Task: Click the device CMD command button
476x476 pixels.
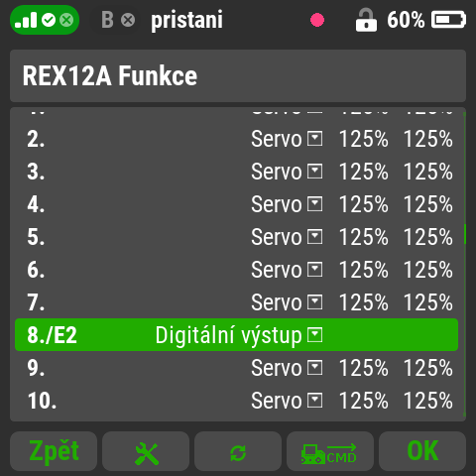Action: click(330, 451)
